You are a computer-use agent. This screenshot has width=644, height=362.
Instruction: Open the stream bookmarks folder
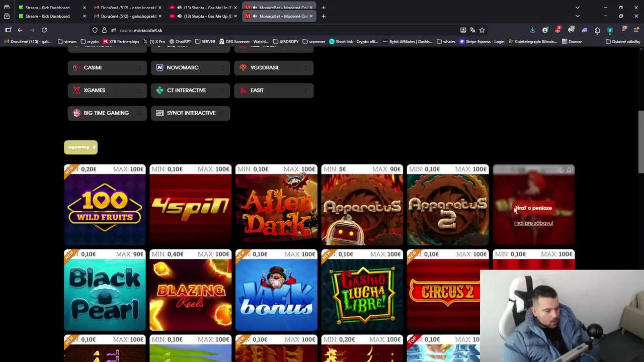(67, 42)
